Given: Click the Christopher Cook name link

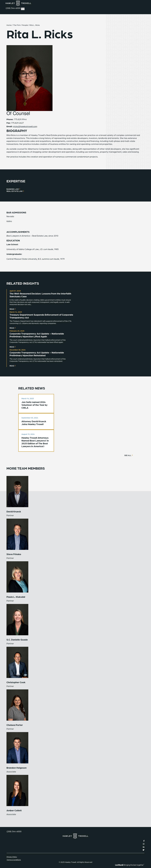Looking at the screenshot, I should tap(16, 682).
